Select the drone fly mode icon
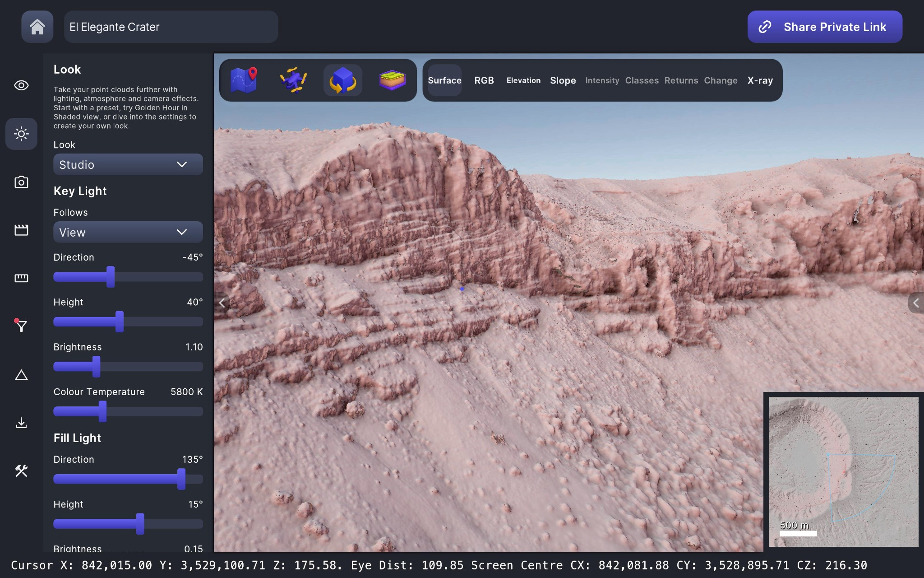Viewport: 924px width, 578px height. (293, 80)
